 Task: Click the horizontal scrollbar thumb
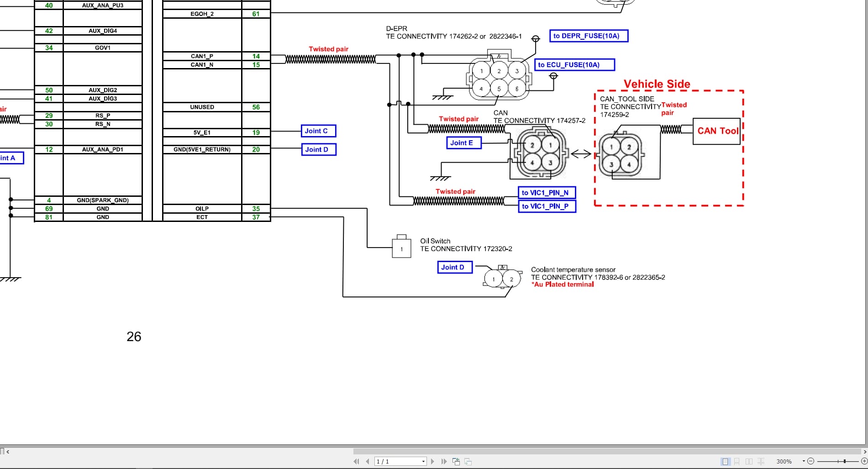(607, 452)
